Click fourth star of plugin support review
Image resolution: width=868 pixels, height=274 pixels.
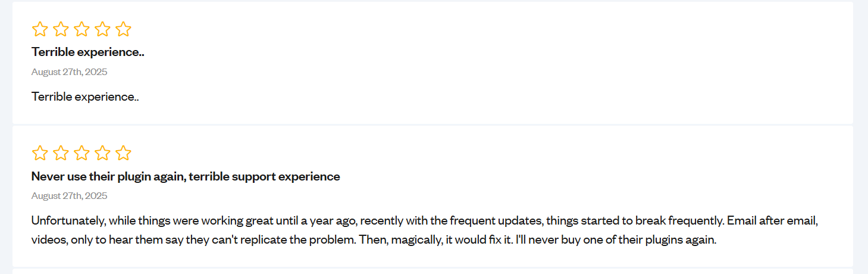click(102, 154)
